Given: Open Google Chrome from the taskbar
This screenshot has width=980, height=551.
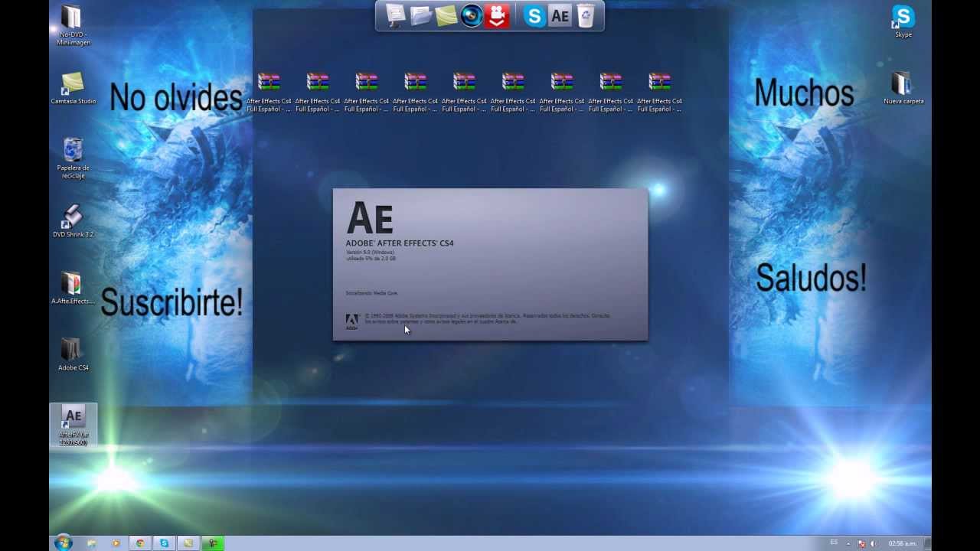Looking at the screenshot, I should point(140,543).
